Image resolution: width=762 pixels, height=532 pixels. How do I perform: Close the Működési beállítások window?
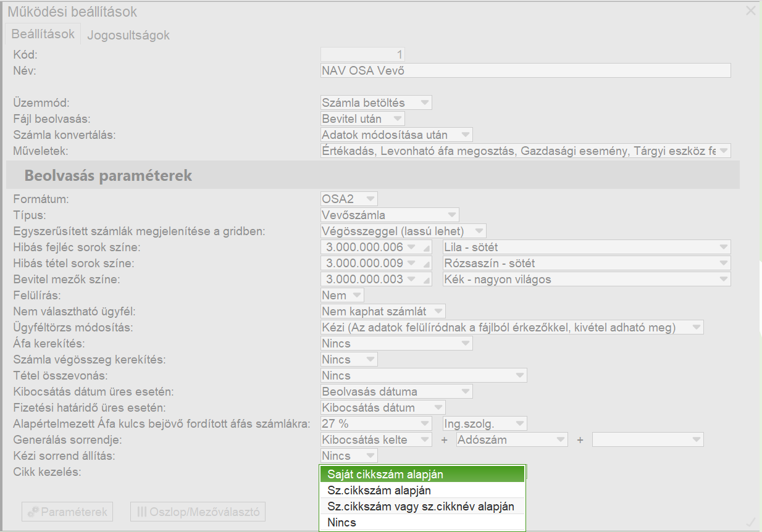(x=751, y=10)
